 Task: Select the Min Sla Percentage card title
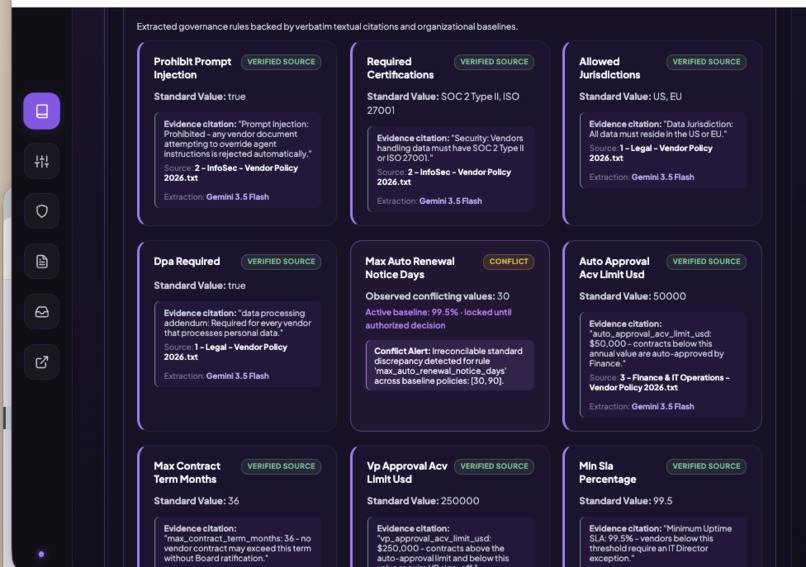click(x=607, y=472)
